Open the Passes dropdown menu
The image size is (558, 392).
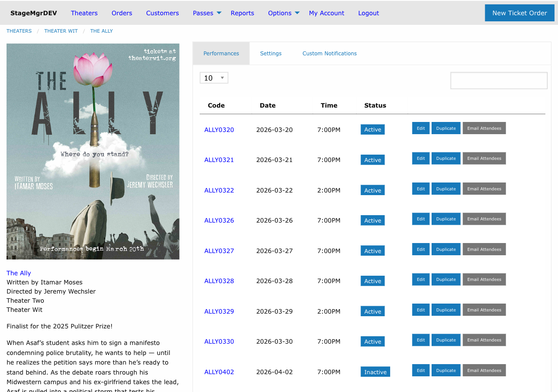(x=207, y=13)
